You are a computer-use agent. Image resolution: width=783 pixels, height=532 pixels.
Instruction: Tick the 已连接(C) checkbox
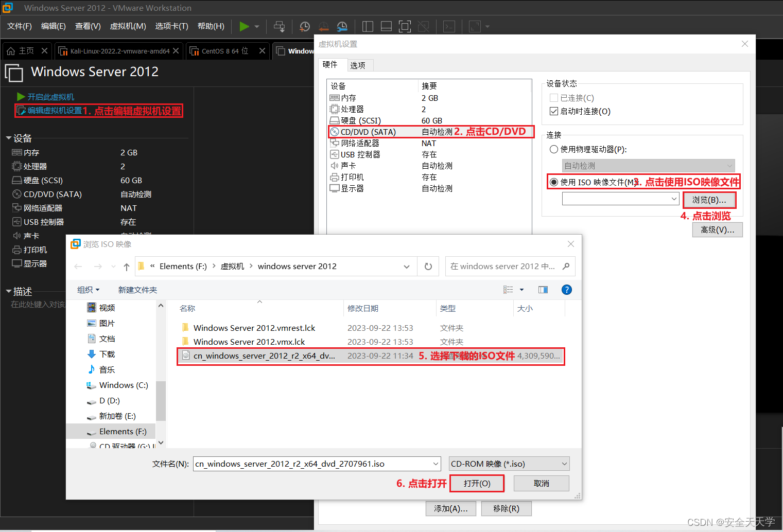(x=554, y=98)
